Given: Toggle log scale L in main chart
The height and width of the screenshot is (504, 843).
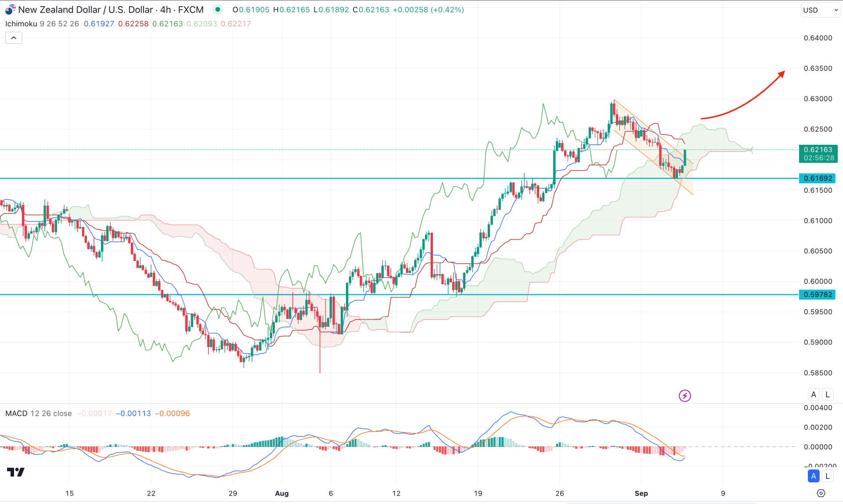Looking at the screenshot, I should click(x=828, y=394).
